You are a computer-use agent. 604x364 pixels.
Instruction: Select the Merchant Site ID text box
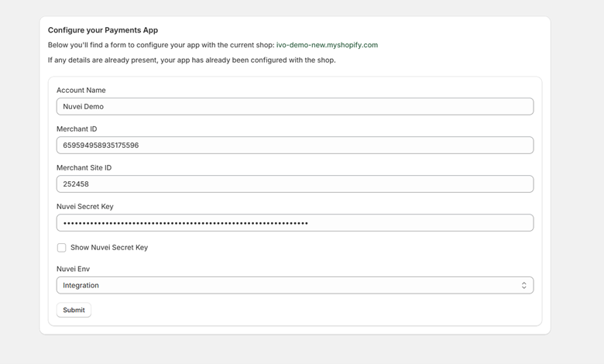tap(295, 184)
